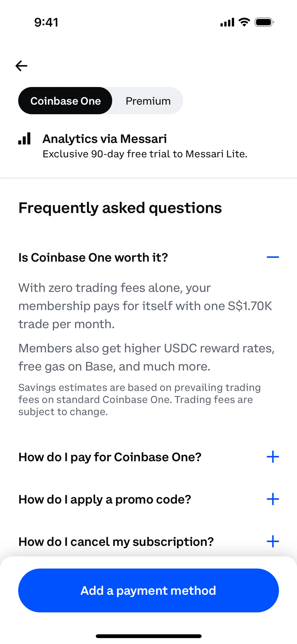Expand "How do I apply a promo code?"

[x=148, y=499]
